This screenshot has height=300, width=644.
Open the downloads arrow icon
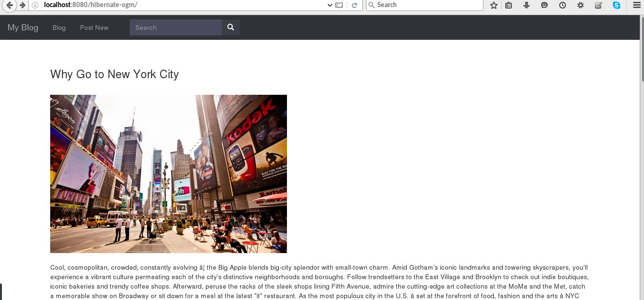(x=526, y=5)
